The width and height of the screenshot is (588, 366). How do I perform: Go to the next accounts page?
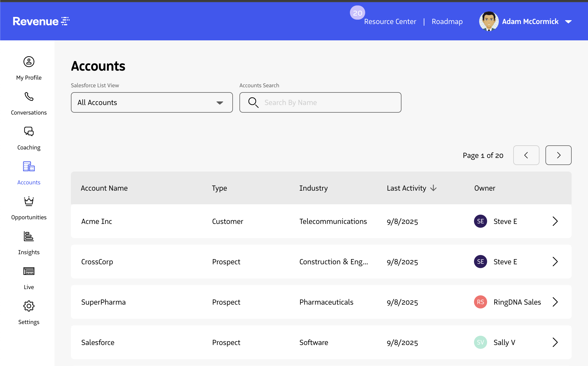click(x=558, y=155)
